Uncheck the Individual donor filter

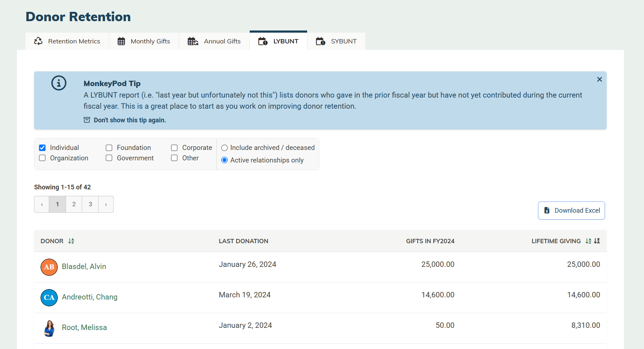click(x=42, y=148)
